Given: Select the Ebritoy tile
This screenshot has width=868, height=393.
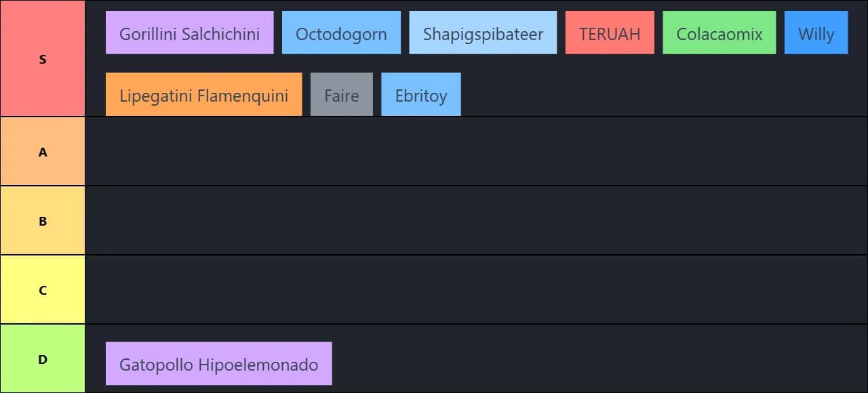Looking at the screenshot, I should coord(421,94).
